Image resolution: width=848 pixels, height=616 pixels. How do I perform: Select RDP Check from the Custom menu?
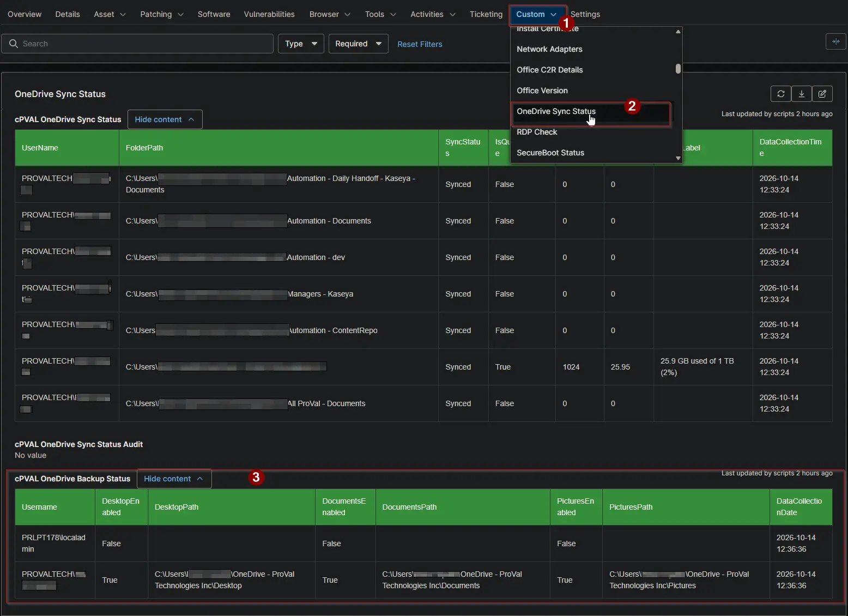[592, 132]
